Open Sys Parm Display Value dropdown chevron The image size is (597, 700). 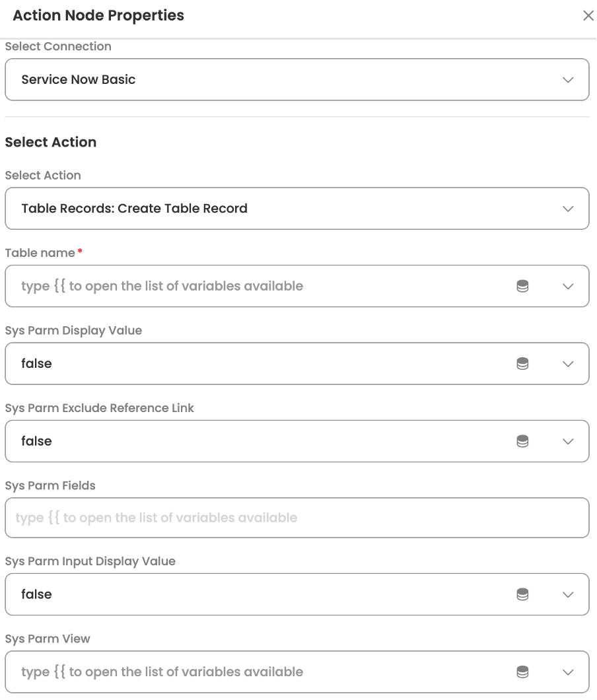tap(568, 364)
